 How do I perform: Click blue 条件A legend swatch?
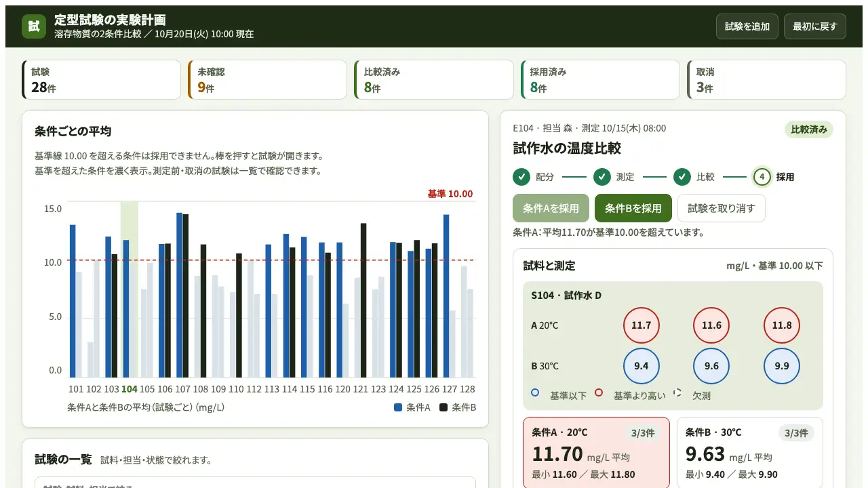pos(398,407)
